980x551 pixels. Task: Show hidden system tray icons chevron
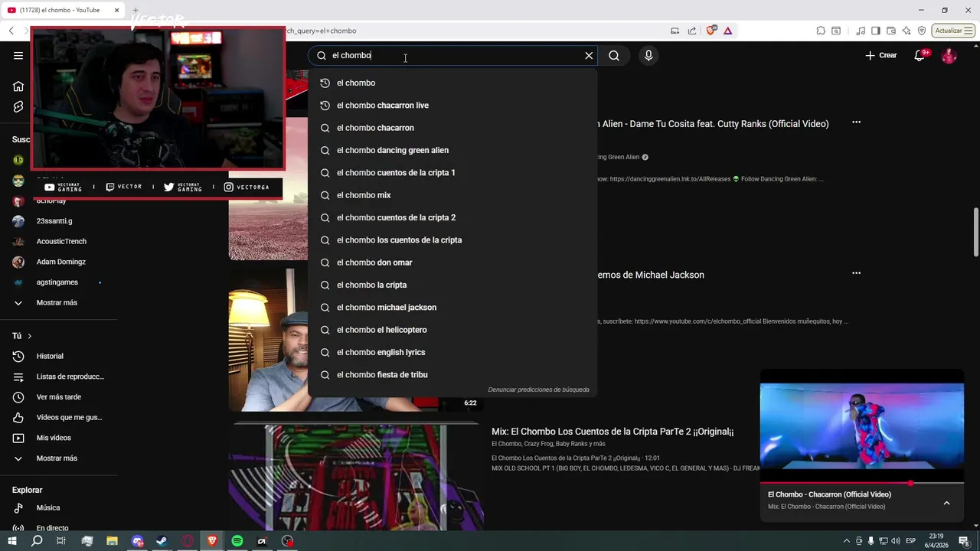coord(847,541)
